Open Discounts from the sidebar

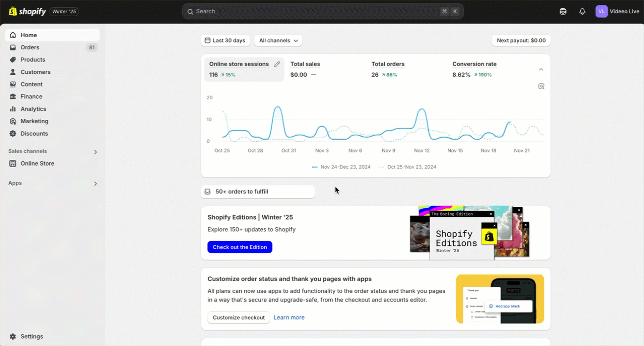click(34, 133)
